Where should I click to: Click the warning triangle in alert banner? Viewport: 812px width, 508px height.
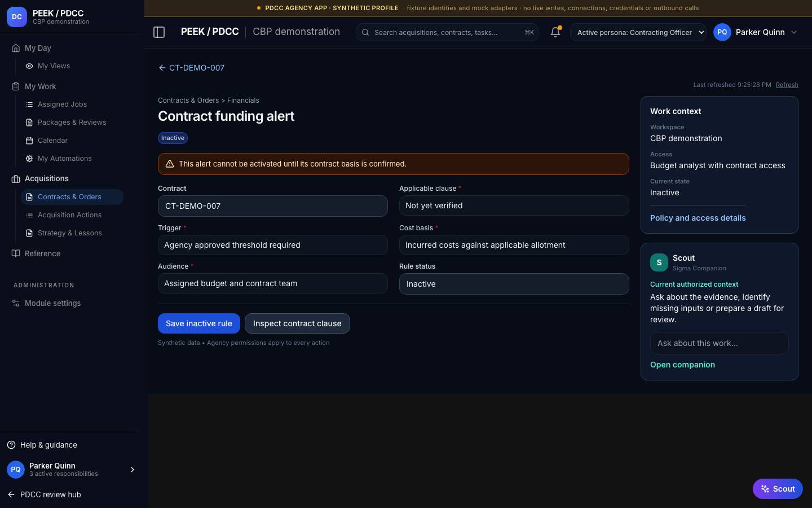point(170,164)
